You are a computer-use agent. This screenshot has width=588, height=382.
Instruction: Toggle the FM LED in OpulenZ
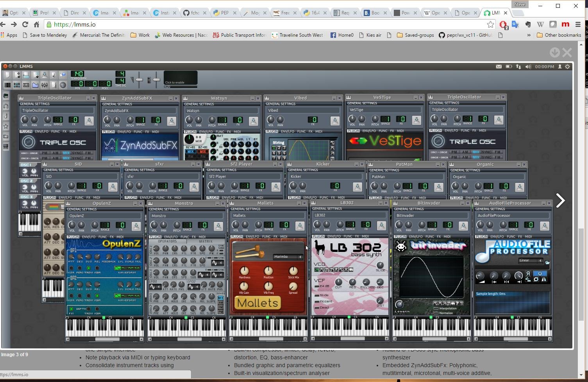click(71, 309)
